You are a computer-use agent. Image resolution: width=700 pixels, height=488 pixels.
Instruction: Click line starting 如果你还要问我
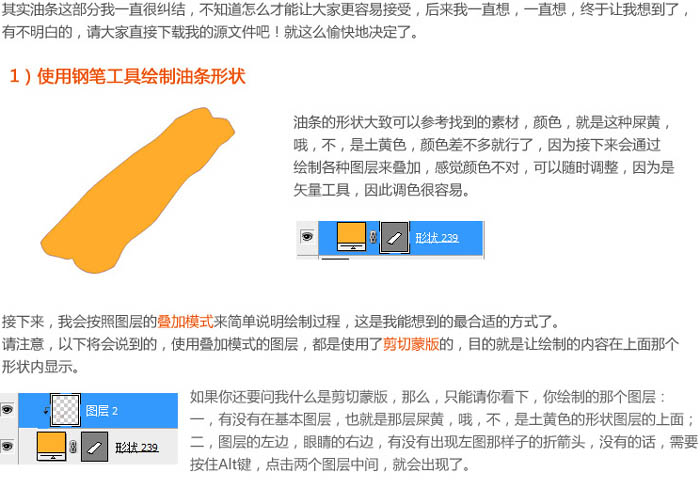428,396
